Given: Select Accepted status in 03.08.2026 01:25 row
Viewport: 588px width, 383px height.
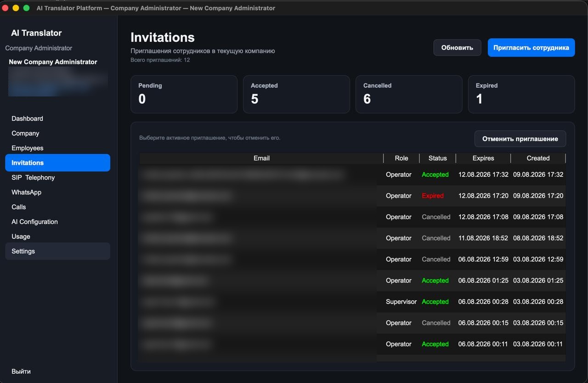Looking at the screenshot, I should tap(435, 281).
